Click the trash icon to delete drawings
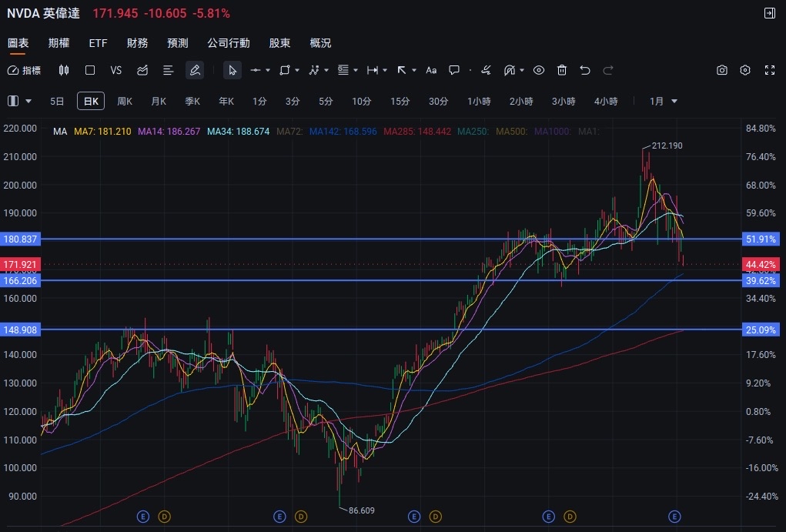 point(562,70)
